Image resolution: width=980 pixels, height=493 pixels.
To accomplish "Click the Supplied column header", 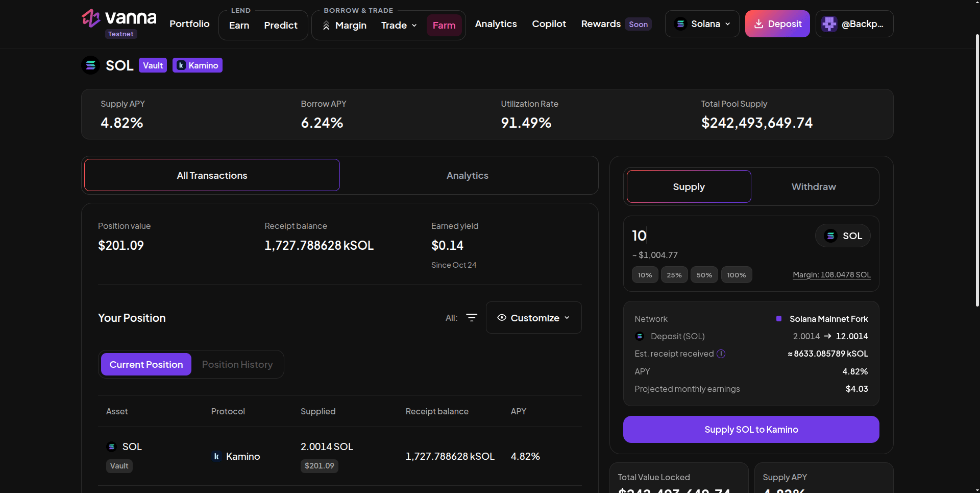I will click(x=318, y=411).
